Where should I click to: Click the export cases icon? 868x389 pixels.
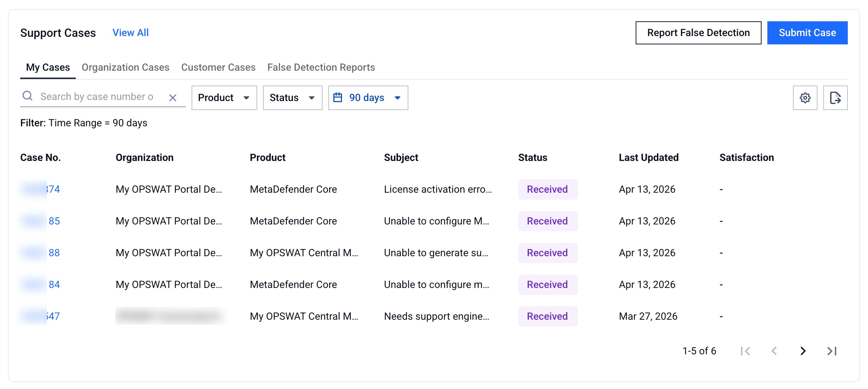(835, 98)
